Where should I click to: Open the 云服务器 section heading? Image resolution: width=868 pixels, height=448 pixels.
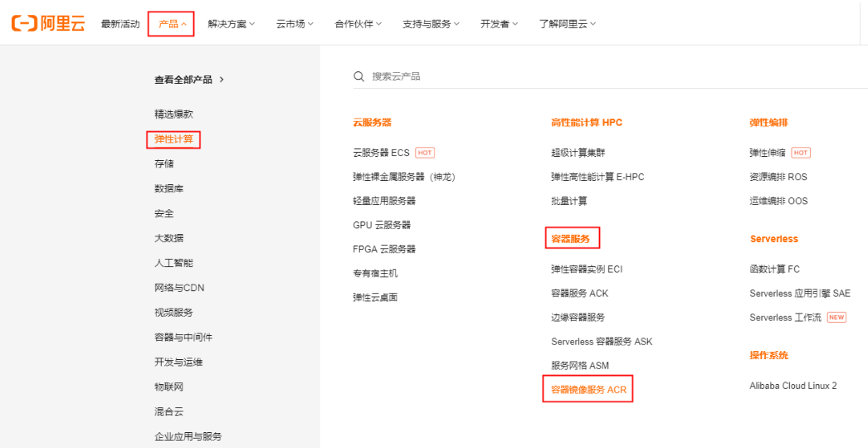372,123
